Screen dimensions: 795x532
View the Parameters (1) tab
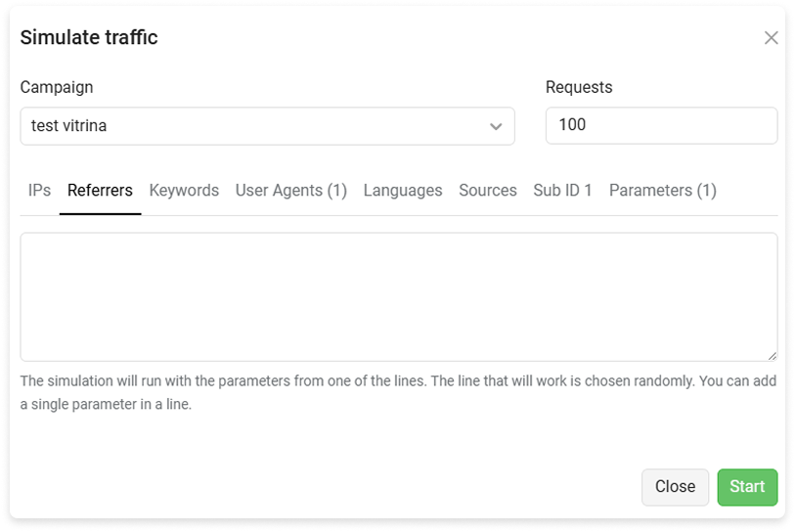(663, 190)
